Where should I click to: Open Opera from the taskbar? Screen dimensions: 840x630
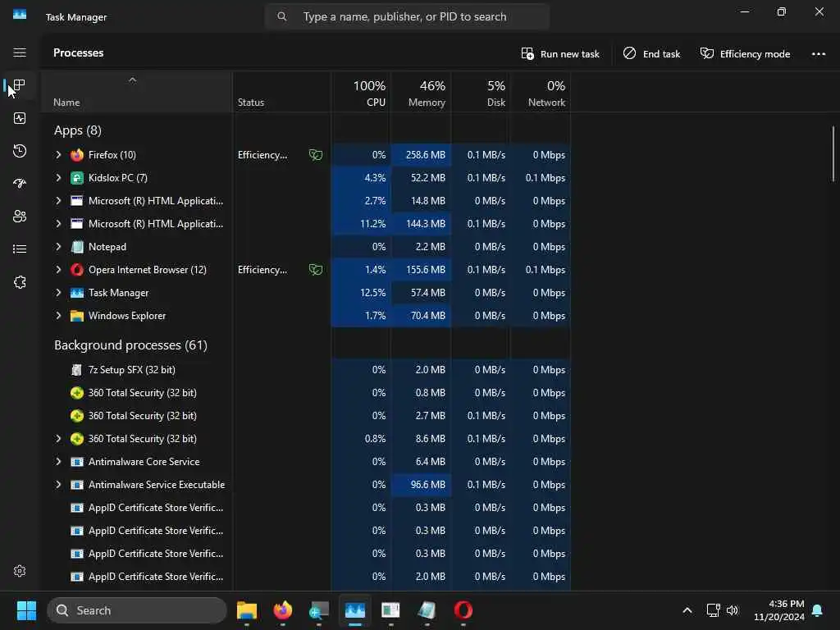(463, 610)
